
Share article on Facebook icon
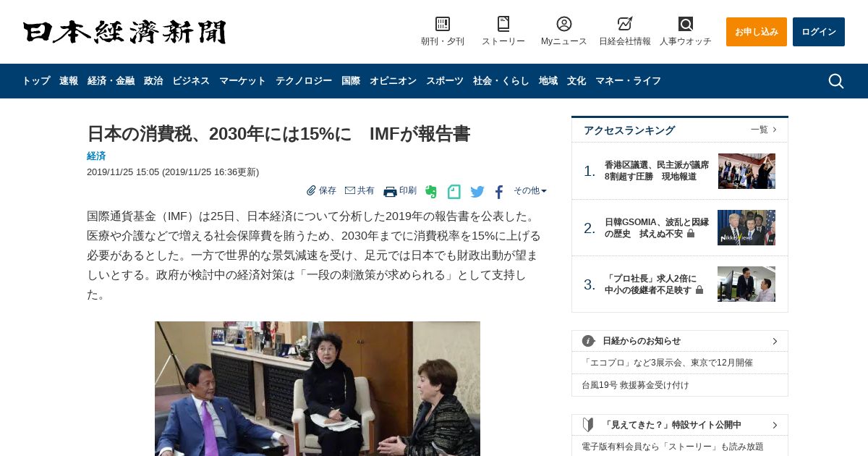499,192
